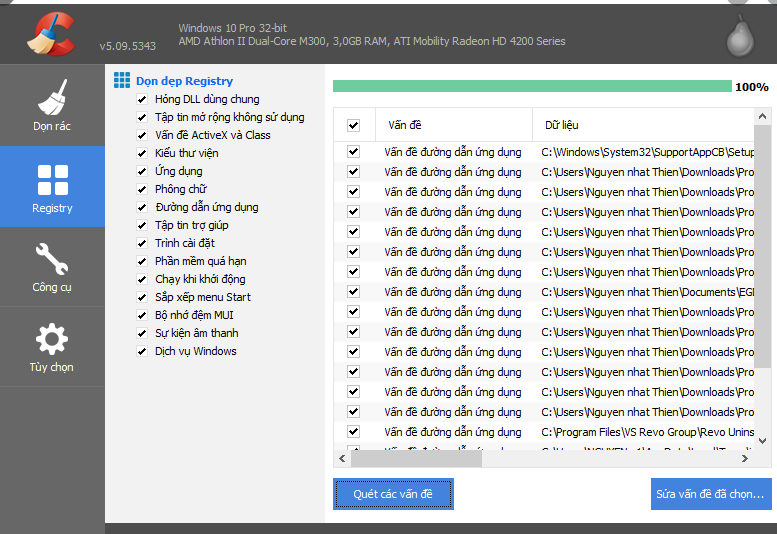The height and width of the screenshot is (534, 777).
Task: Click the 100% percentage label
Action: [752, 87]
